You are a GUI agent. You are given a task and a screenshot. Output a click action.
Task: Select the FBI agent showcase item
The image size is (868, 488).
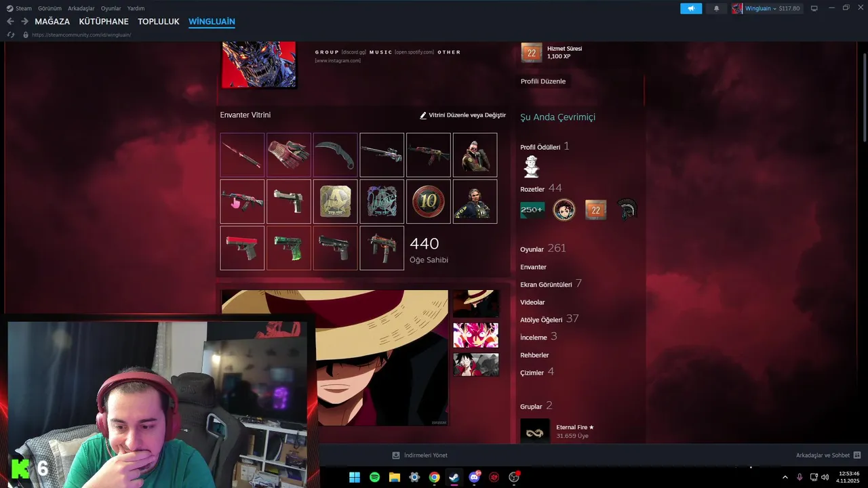475,201
